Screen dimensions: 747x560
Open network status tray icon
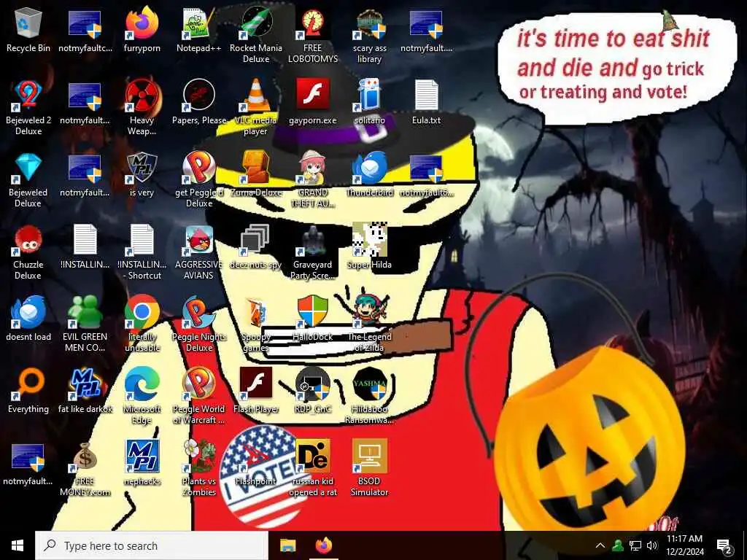635,545
